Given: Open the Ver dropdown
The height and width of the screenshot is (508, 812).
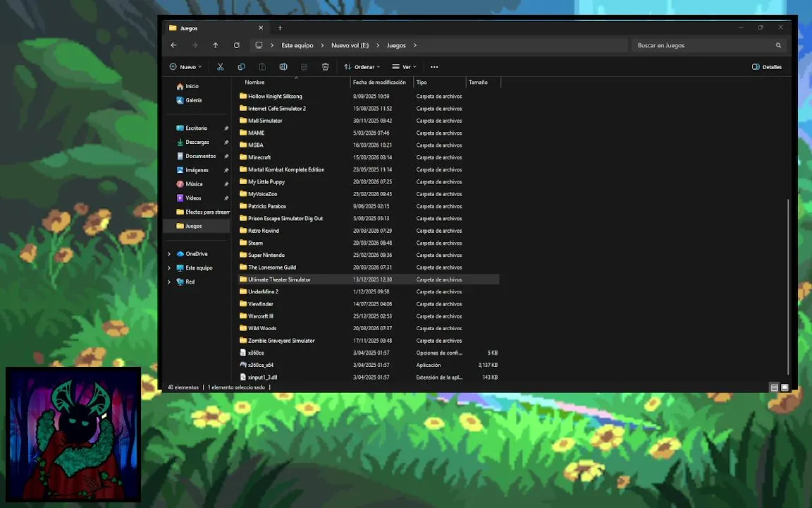Looking at the screenshot, I should pyautogui.click(x=404, y=67).
